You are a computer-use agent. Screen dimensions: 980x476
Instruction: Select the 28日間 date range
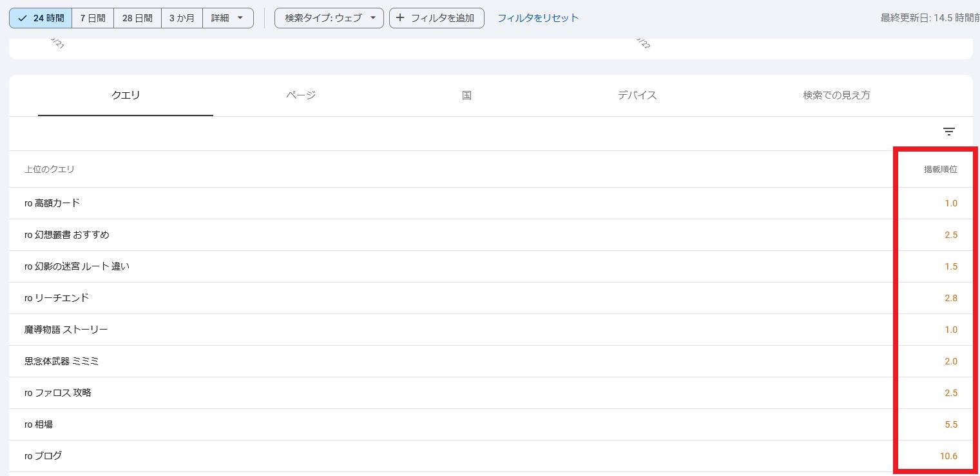tap(137, 18)
